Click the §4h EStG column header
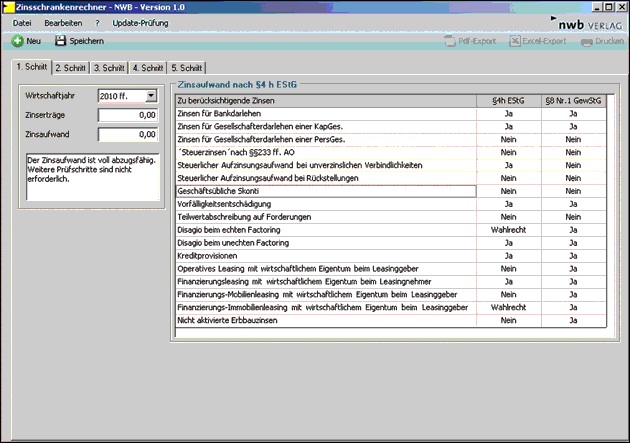This screenshot has height=443, width=630. pos(508,101)
